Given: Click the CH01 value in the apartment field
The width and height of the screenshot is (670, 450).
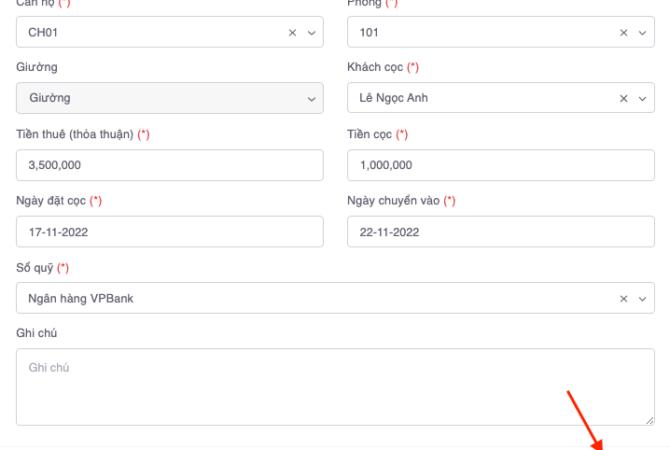Looking at the screenshot, I should tap(43, 32).
